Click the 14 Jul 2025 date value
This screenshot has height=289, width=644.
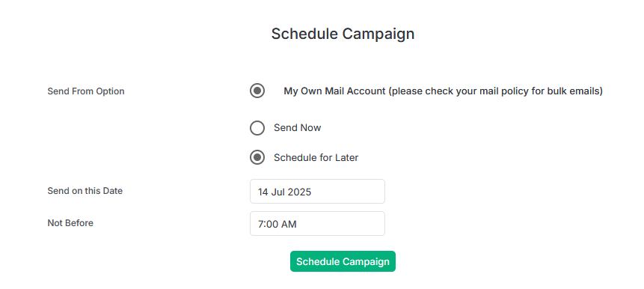[x=285, y=192]
